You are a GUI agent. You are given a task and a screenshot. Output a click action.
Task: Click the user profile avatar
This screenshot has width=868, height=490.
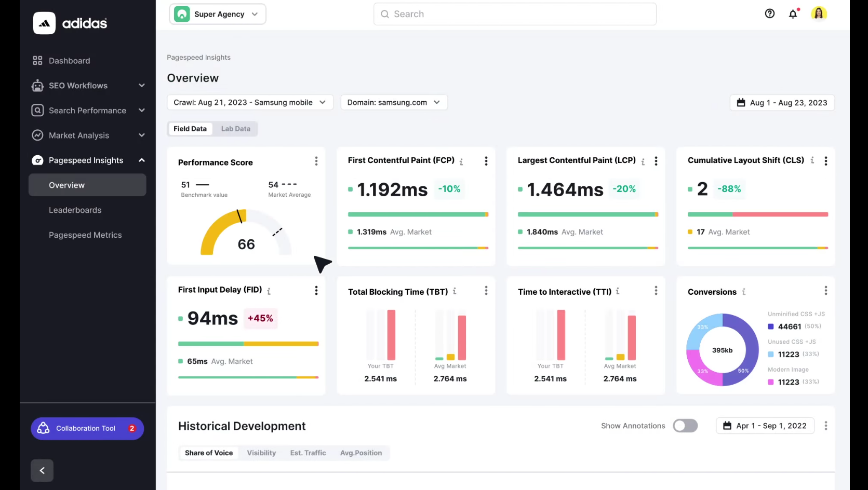[x=819, y=14]
